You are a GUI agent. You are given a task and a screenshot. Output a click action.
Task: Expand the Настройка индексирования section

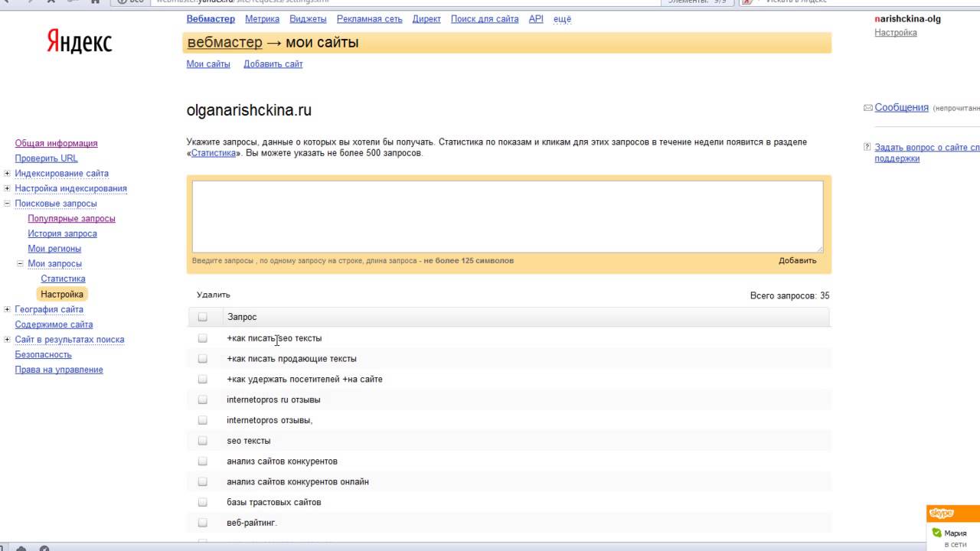click(x=7, y=188)
